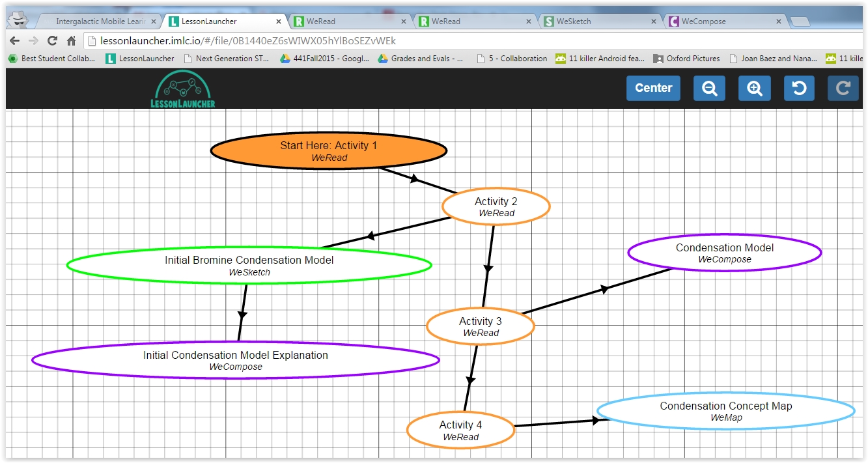This screenshot has height=463, width=868.
Task: Select the Activity 2 WeRead node
Action: (496, 206)
